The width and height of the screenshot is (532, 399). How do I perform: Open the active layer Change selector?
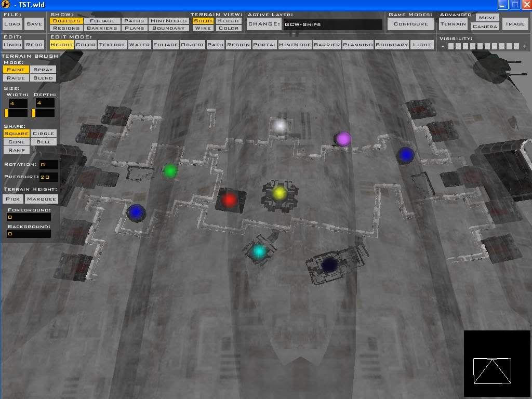[x=264, y=24]
